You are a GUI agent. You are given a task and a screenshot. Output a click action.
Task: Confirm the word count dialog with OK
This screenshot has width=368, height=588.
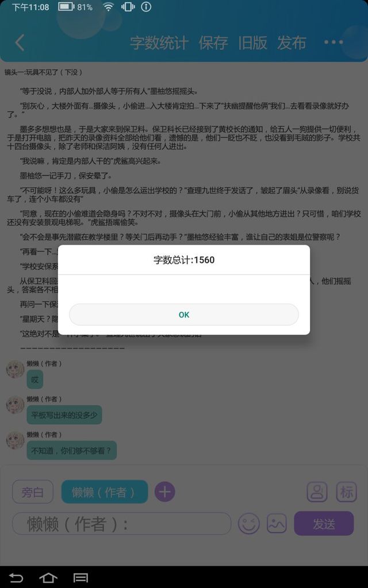click(184, 315)
